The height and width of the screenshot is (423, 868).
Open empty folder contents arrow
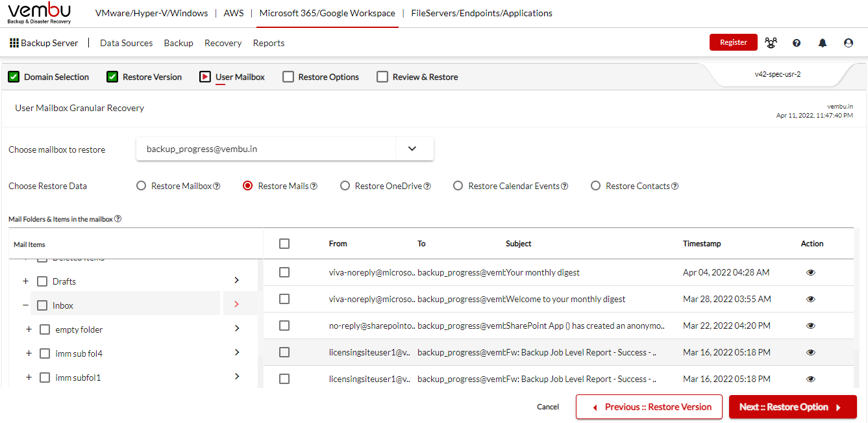[237, 328]
